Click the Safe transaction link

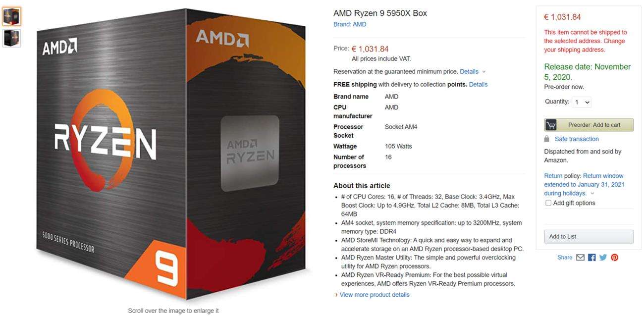(x=577, y=139)
